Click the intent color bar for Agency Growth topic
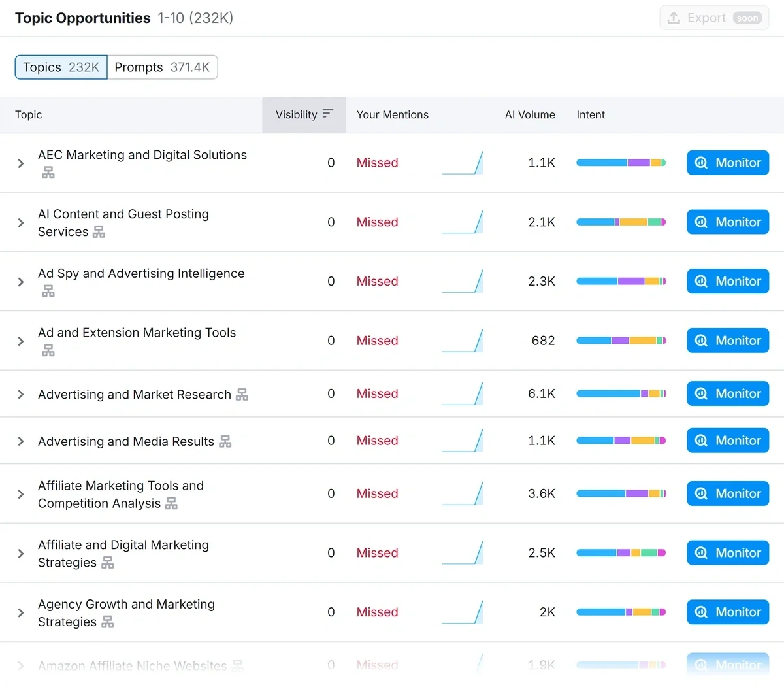Screen dimensions: 784x685 click(x=621, y=612)
